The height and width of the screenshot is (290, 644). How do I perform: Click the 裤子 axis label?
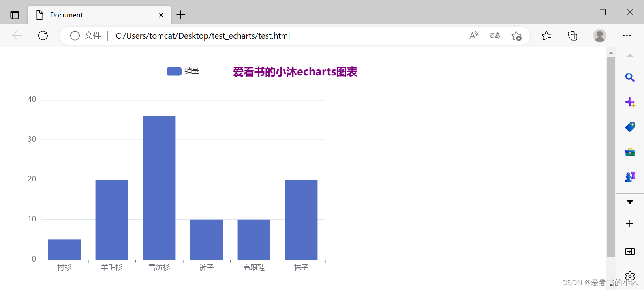(x=207, y=268)
